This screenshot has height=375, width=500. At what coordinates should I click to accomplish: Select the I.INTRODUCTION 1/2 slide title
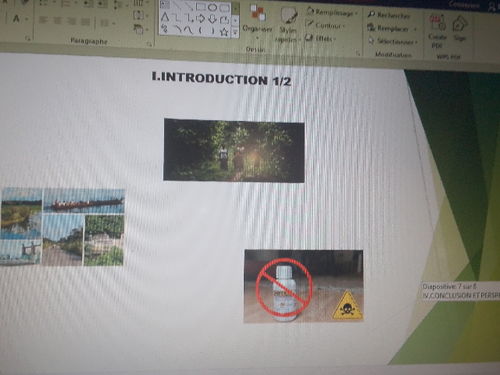click(x=221, y=79)
